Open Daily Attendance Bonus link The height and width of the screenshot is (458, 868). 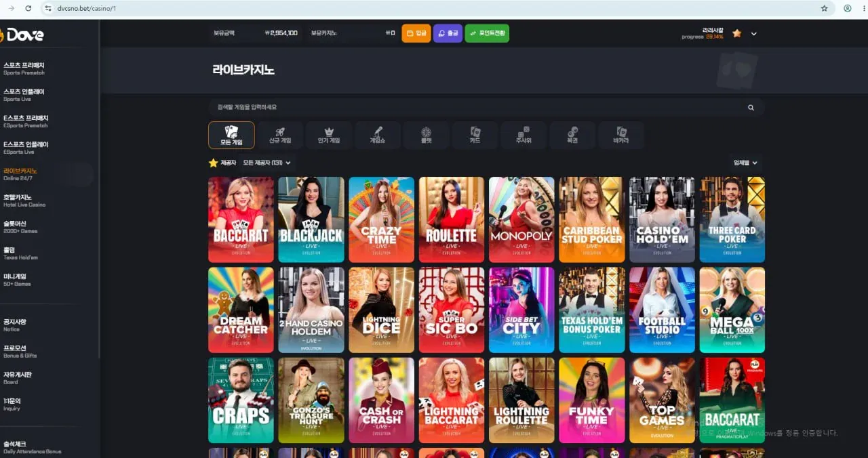coord(33,447)
